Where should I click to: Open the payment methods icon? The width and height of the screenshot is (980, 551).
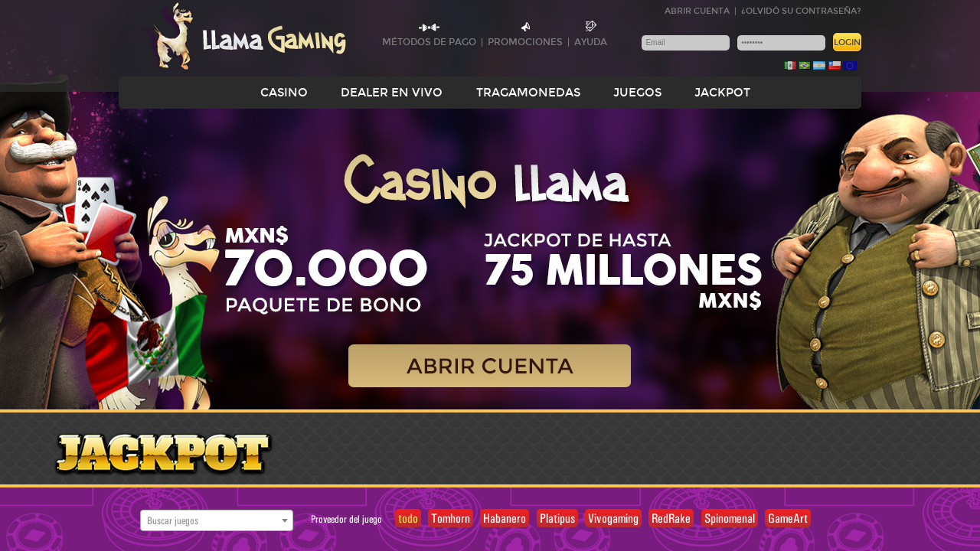pyautogui.click(x=429, y=28)
